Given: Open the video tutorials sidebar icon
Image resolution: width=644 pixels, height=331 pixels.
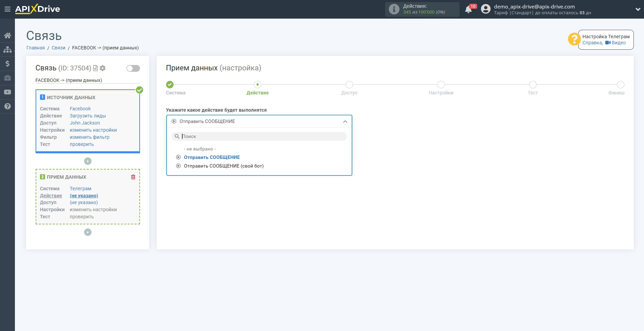Looking at the screenshot, I should [7, 92].
